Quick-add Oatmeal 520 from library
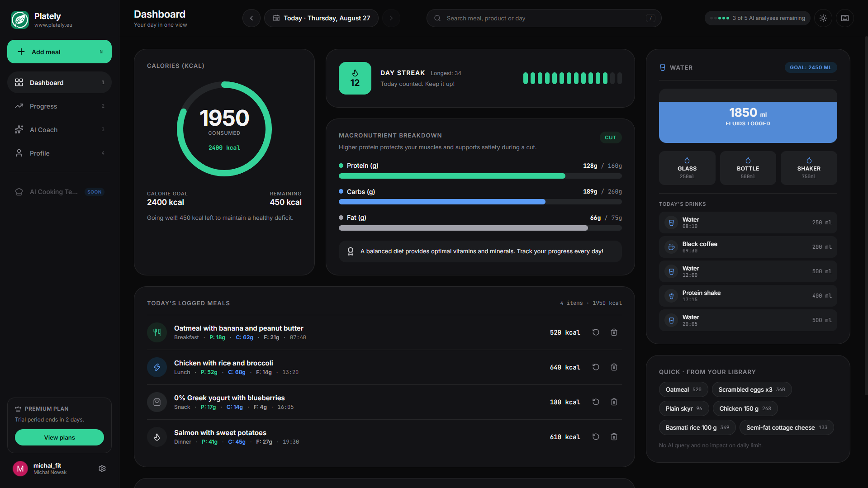 point(683,389)
